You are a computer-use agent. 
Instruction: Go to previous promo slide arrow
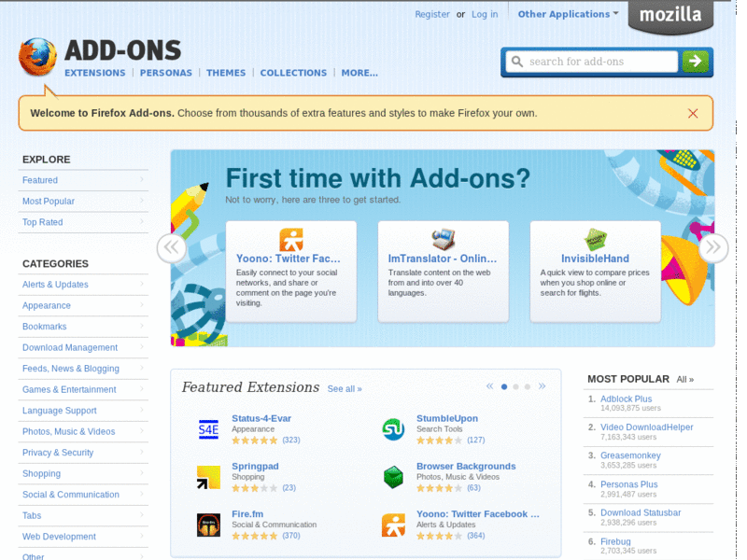pos(171,247)
